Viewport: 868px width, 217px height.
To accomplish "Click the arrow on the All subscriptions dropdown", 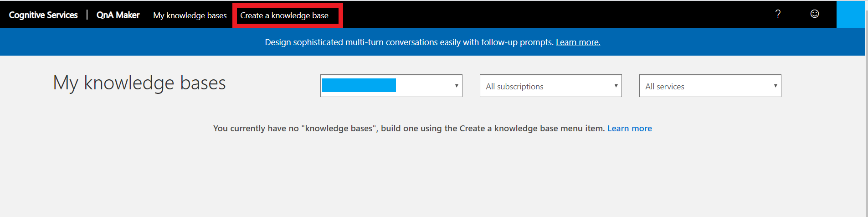I will tap(616, 86).
